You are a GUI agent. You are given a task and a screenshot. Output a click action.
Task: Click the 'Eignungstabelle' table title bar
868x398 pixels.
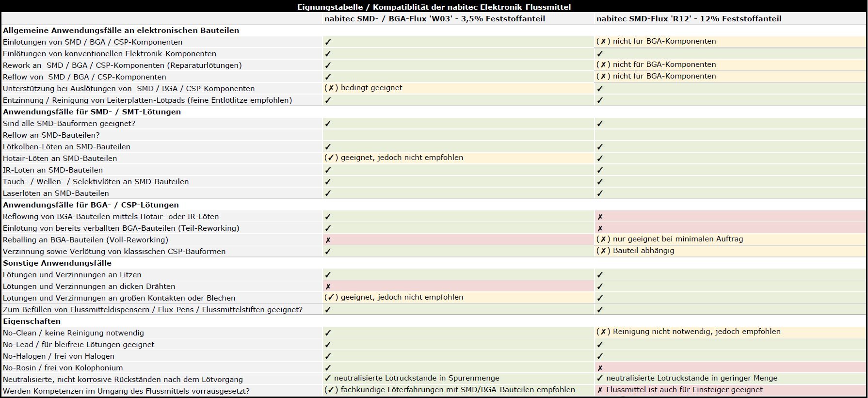(434, 7)
